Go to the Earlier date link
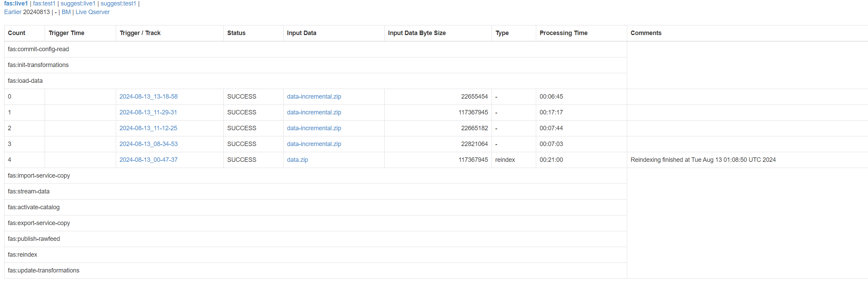This screenshot has height=290, width=868. (x=13, y=12)
